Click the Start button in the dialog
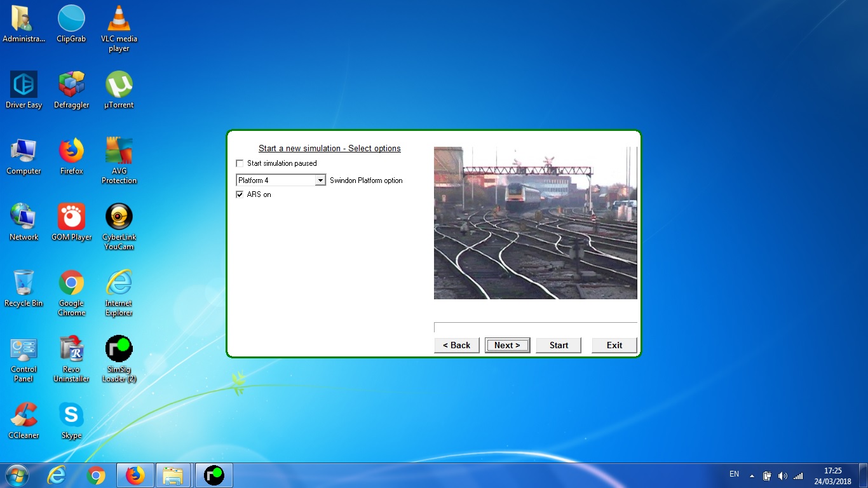The height and width of the screenshot is (488, 868). 559,345
